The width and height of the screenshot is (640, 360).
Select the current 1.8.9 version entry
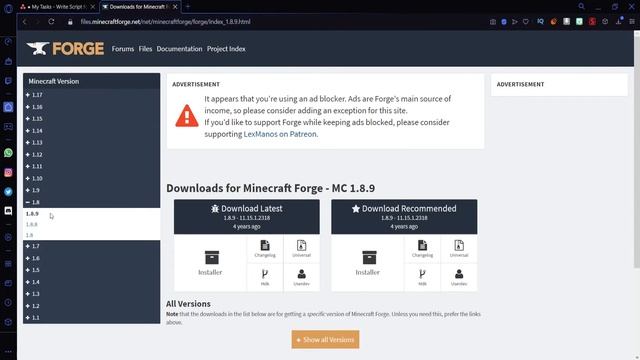point(32,213)
